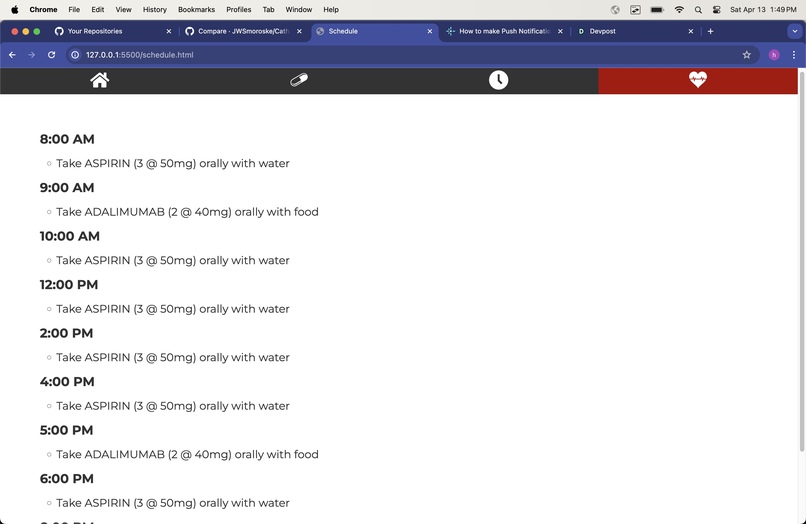Click the 8:00 AM heading
Viewport: 806px width, 524px height.
[x=67, y=139]
